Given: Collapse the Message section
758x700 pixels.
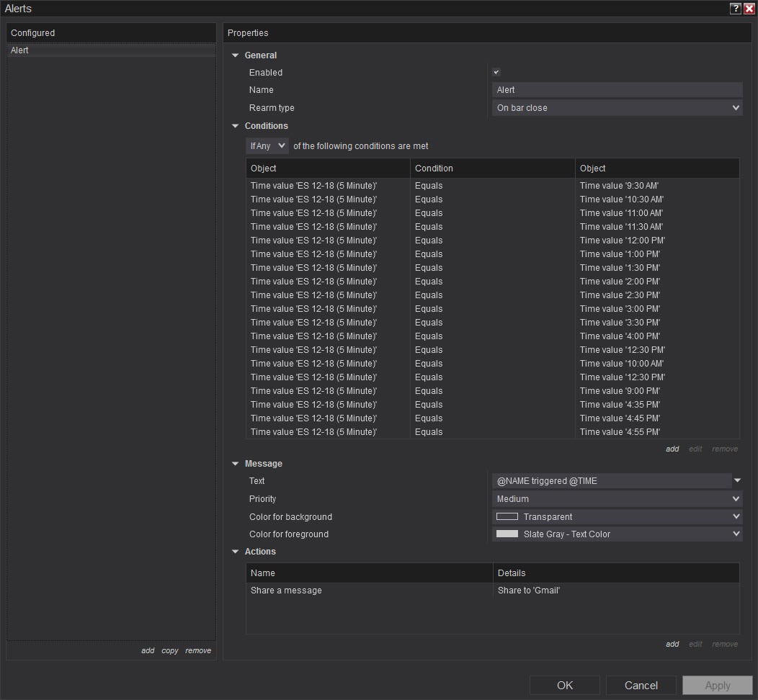Looking at the screenshot, I should (x=236, y=464).
